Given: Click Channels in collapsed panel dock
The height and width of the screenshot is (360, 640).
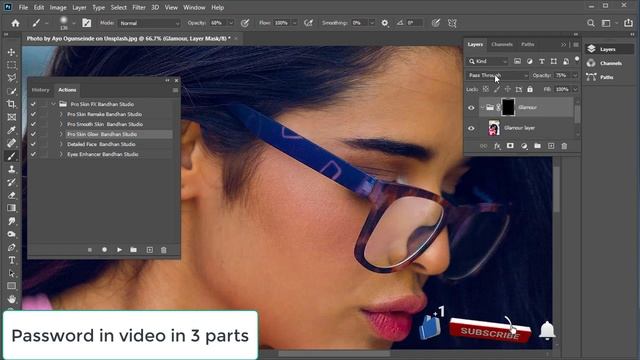Looking at the screenshot, I should pyautogui.click(x=610, y=63).
